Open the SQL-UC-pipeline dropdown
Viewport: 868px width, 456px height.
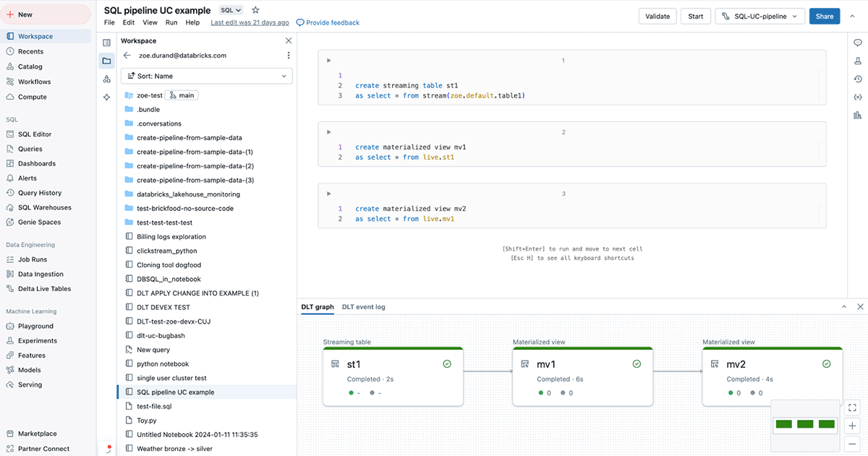759,16
